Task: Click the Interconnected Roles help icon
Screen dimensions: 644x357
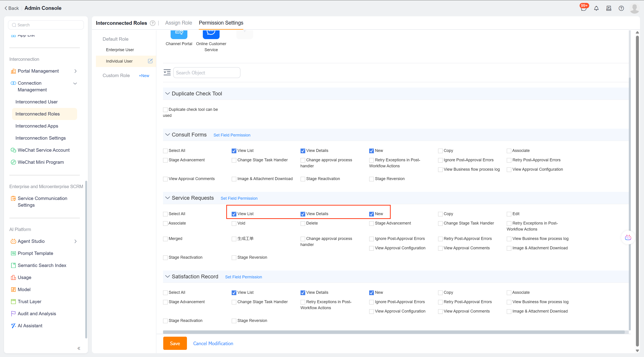Action: click(153, 23)
